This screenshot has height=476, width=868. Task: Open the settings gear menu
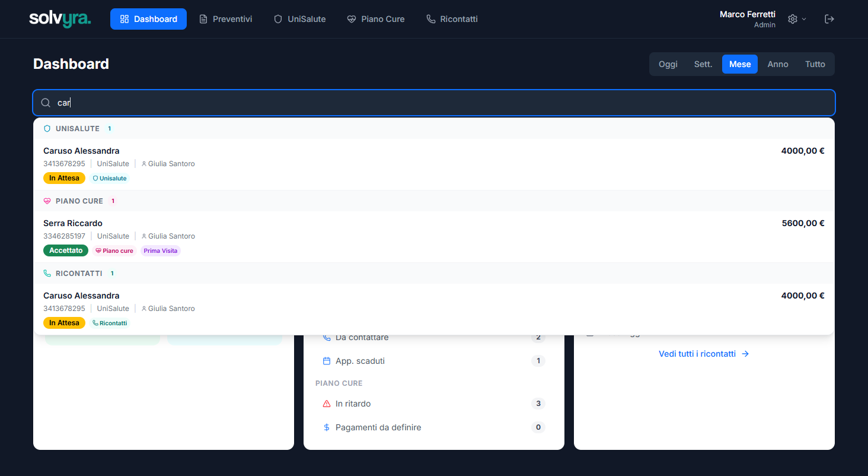[796, 19]
